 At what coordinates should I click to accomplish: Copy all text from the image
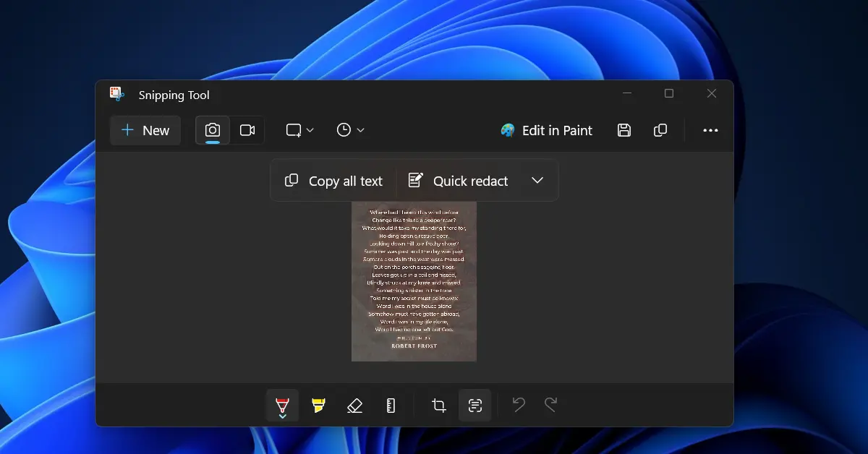[x=333, y=180]
